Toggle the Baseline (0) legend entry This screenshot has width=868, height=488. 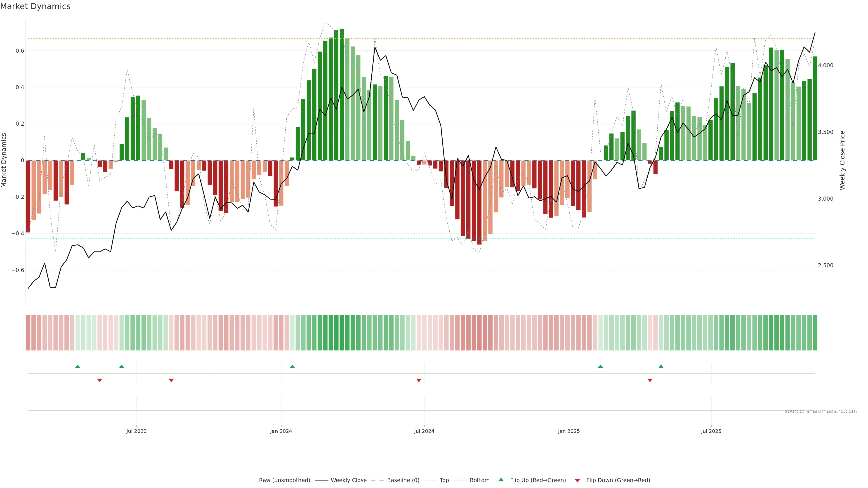(x=403, y=480)
